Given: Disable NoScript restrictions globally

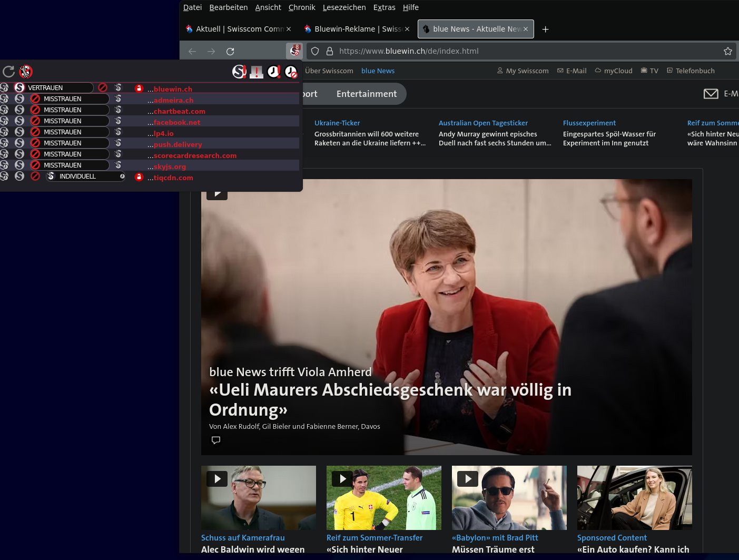Looking at the screenshot, I should pyautogui.click(x=239, y=72).
